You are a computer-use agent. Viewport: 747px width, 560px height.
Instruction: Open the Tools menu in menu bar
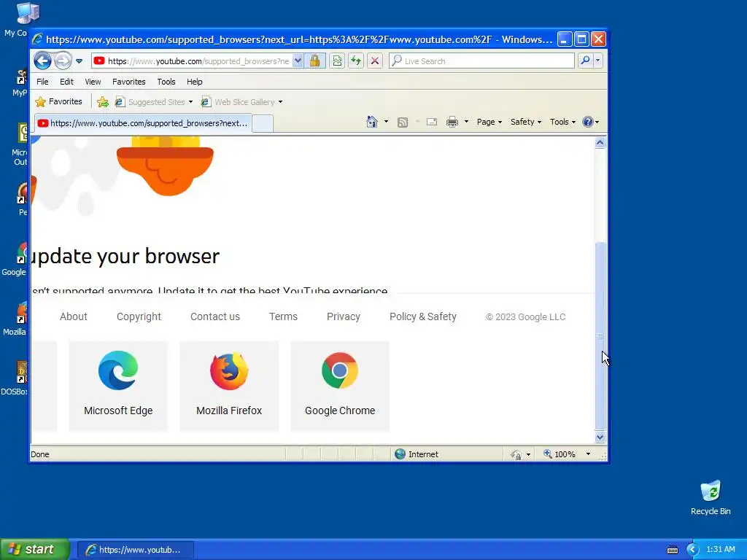click(166, 82)
